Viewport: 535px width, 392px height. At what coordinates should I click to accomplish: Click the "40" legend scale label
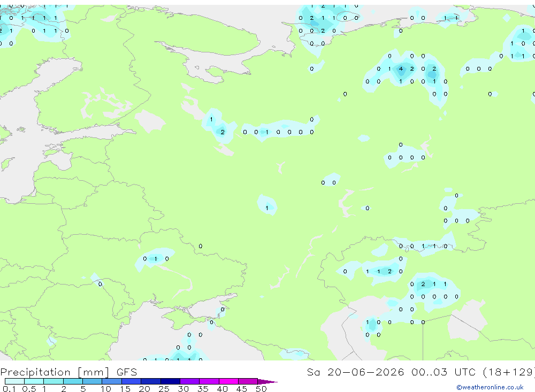pyautogui.click(x=222, y=389)
